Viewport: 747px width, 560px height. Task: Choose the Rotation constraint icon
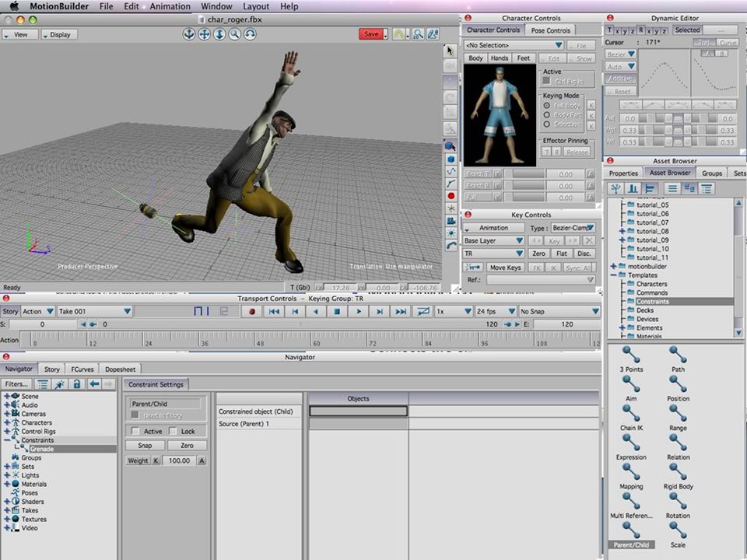tap(678, 501)
